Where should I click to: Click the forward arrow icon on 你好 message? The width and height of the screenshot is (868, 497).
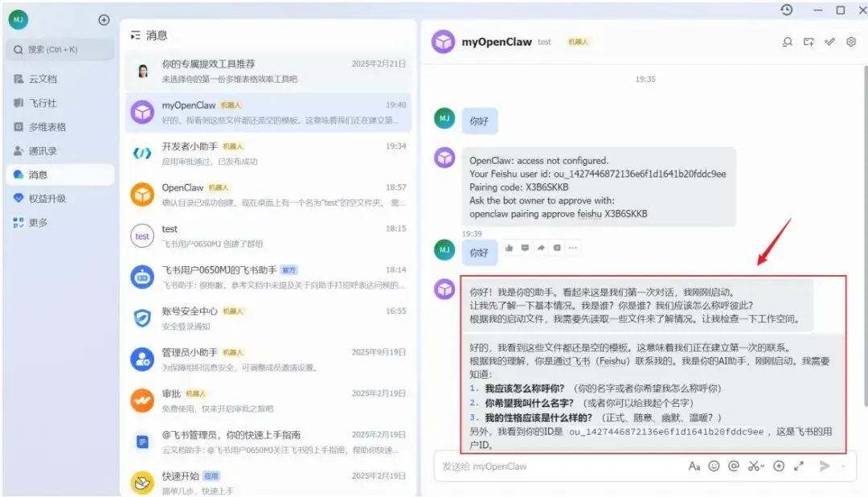541,248
